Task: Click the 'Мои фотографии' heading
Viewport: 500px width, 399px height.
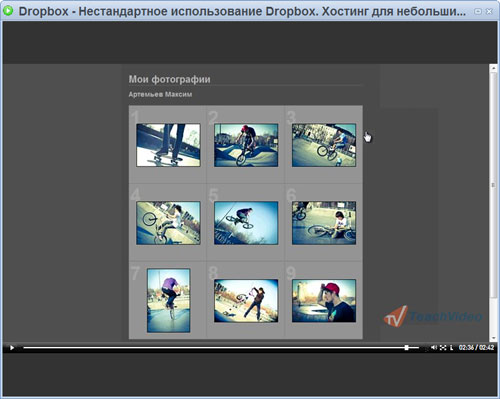Action: click(169, 79)
